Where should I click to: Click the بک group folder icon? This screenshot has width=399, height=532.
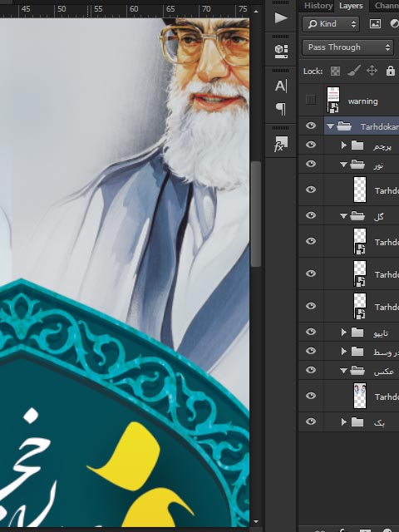pos(357,421)
